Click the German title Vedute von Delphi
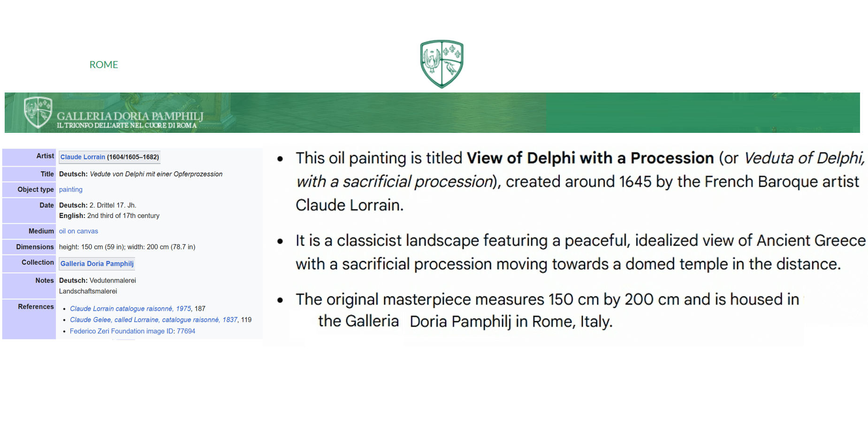 point(156,174)
